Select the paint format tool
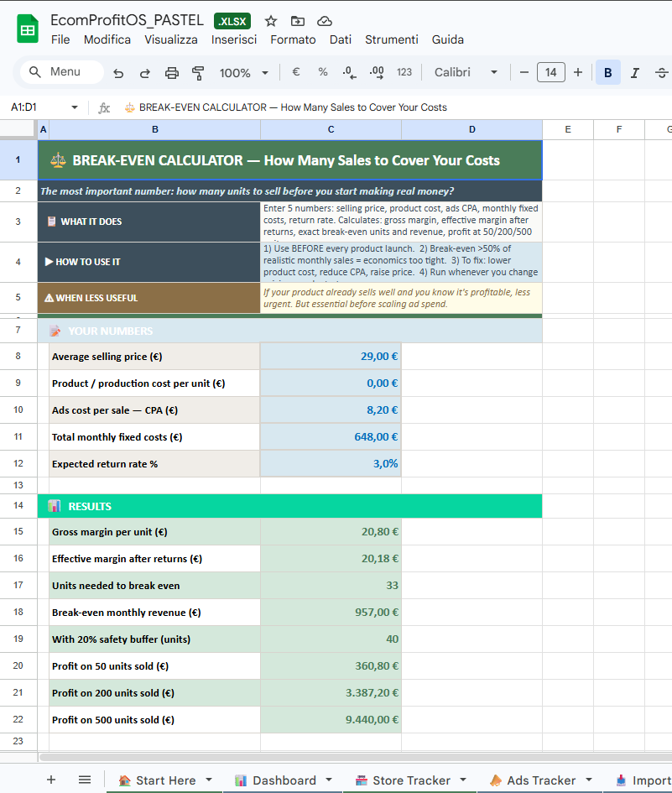 [x=198, y=73]
